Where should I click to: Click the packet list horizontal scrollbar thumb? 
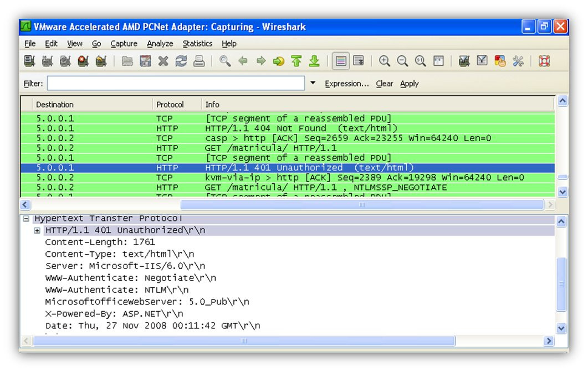(361, 204)
